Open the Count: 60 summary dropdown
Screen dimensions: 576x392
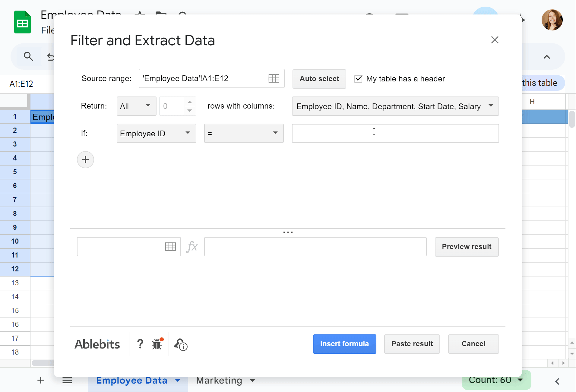click(496, 380)
